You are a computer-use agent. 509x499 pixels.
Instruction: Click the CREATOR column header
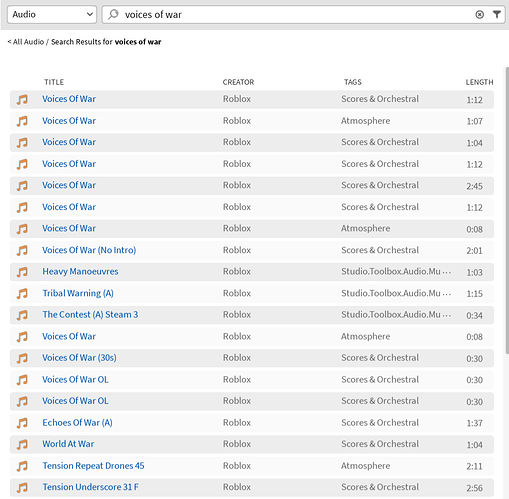(238, 82)
